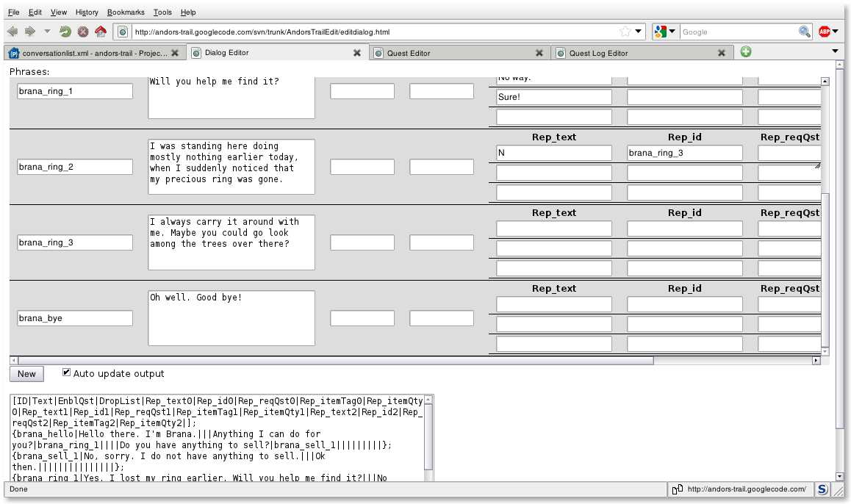Expand the address bar history dropdown
Image resolution: width=851 pixels, height=504 pixels.
tap(639, 32)
